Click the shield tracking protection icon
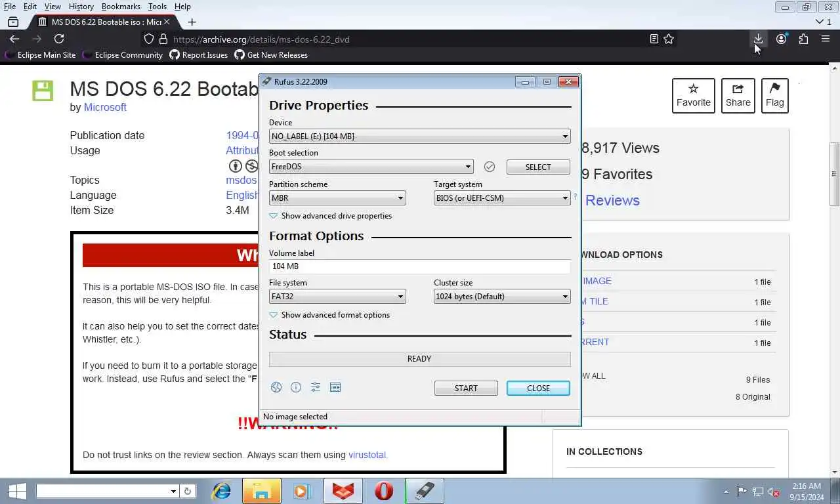840x504 pixels. [149, 39]
